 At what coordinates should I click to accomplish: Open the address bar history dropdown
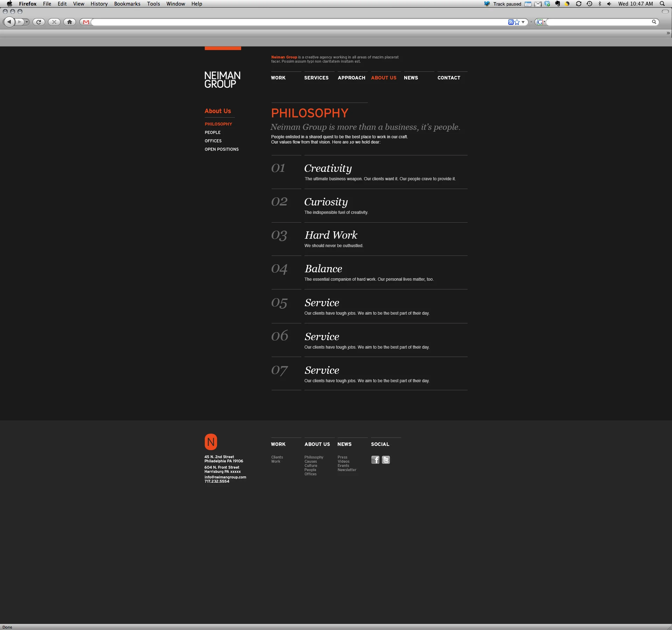point(523,22)
